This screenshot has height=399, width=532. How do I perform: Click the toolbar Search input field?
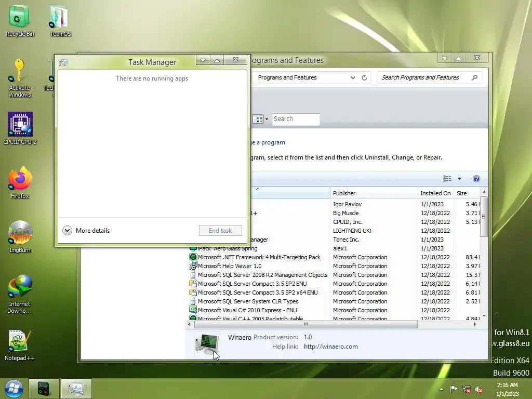tap(296, 119)
